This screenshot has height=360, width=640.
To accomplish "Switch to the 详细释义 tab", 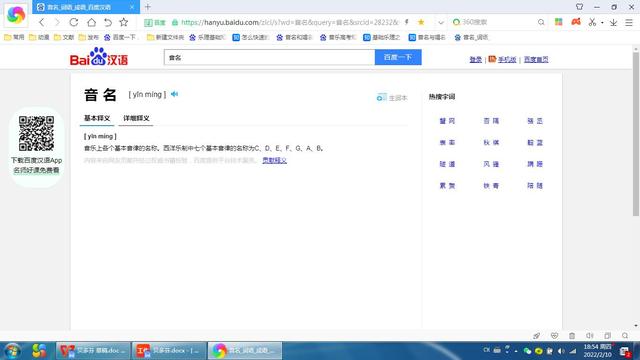I will click(x=136, y=118).
